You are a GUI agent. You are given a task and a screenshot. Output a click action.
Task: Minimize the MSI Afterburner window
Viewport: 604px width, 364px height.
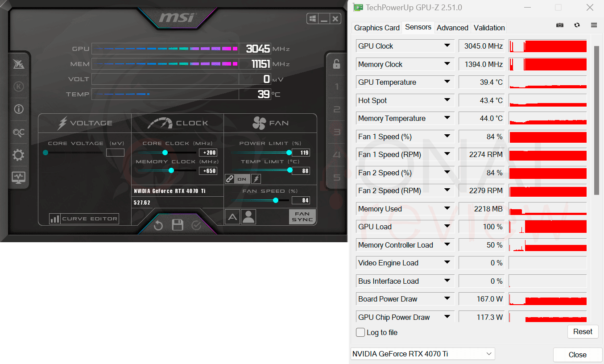324,19
